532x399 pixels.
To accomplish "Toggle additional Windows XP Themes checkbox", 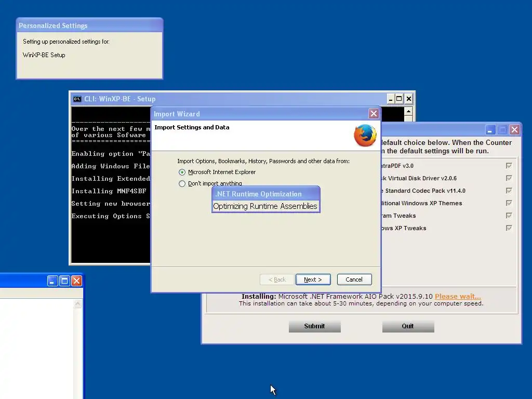I will click(509, 203).
